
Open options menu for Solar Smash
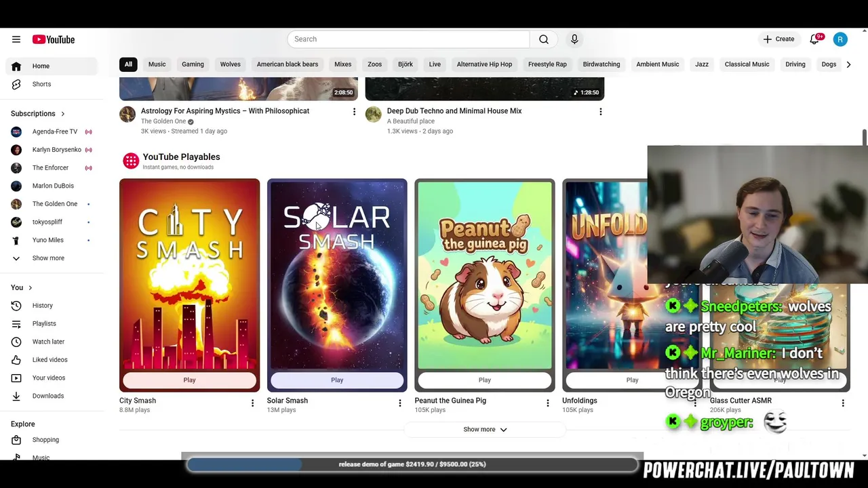tap(400, 403)
